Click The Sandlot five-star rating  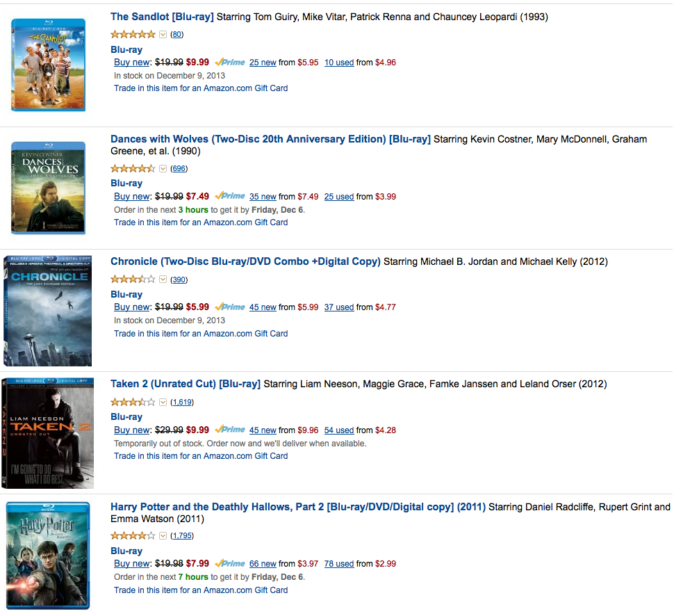click(x=133, y=34)
